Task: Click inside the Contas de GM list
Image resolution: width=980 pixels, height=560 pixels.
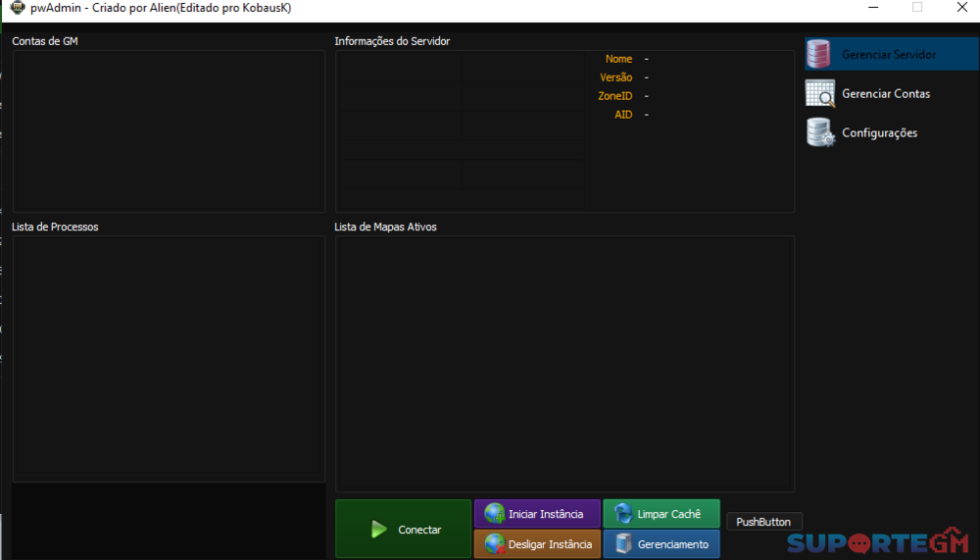Action: point(168,130)
